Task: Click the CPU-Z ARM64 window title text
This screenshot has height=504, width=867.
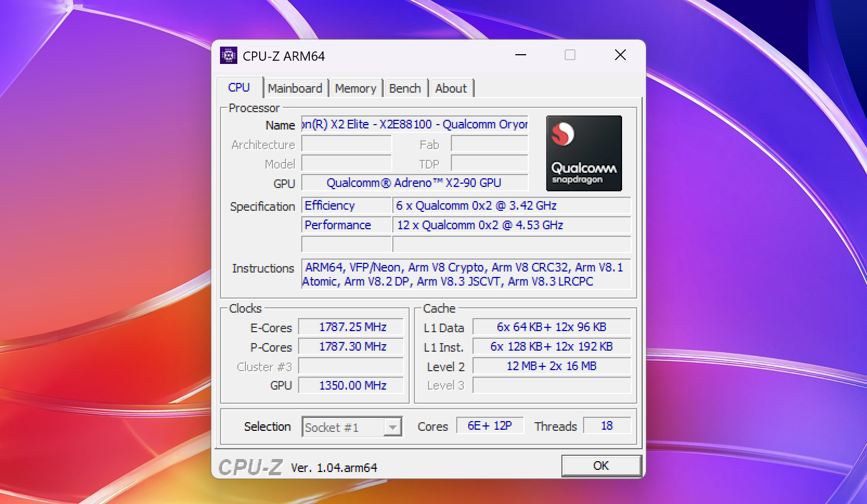Action: (x=284, y=56)
